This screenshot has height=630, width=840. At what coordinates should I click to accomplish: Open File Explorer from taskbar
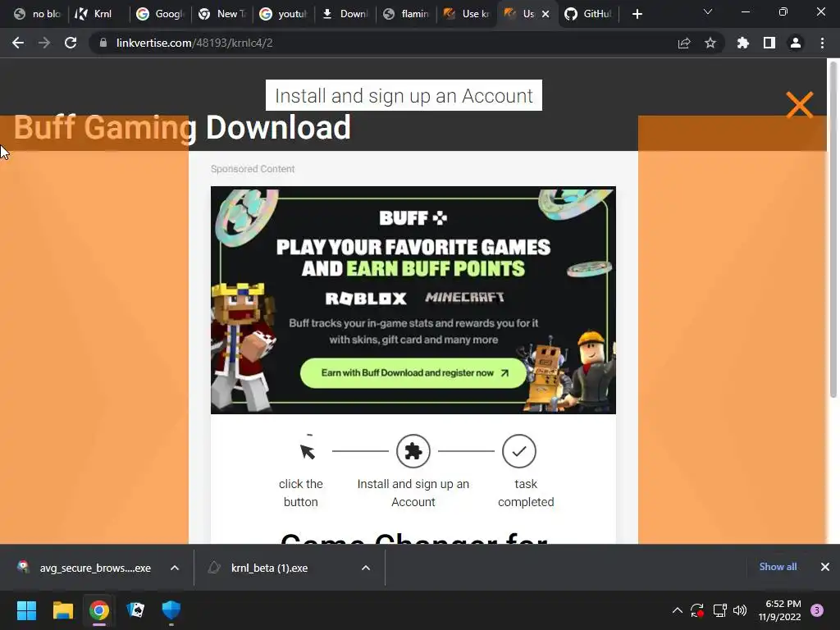tap(62, 610)
